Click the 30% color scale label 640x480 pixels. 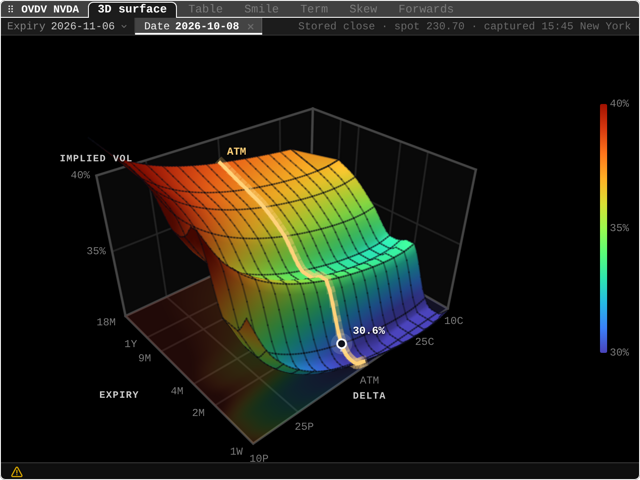[619, 352]
